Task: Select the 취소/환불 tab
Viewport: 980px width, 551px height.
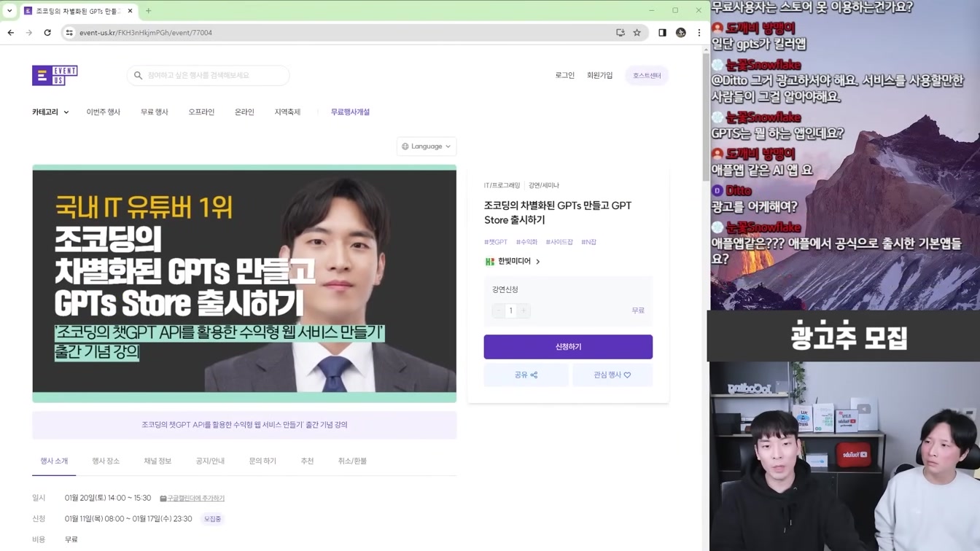Action: (352, 461)
